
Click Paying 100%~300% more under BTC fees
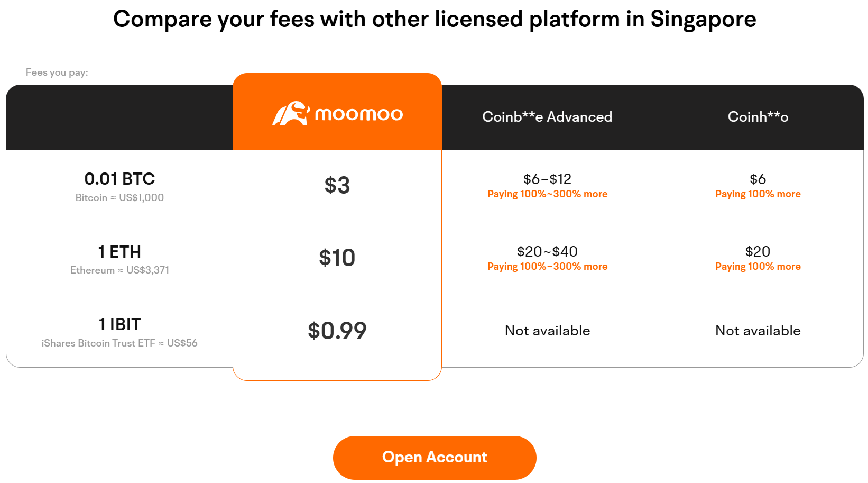pyautogui.click(x=547, y=194)
